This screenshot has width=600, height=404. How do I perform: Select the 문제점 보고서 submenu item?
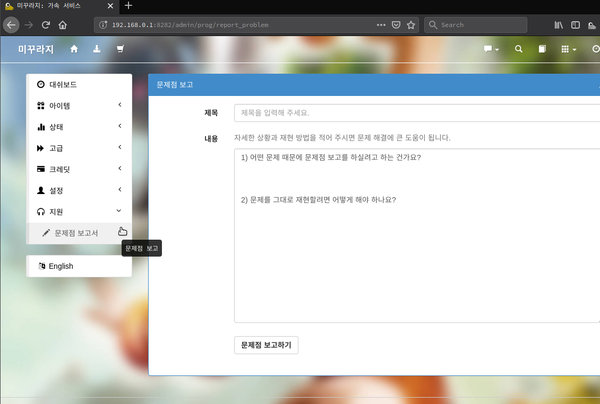pyautogui.click(x=79, y=233)
